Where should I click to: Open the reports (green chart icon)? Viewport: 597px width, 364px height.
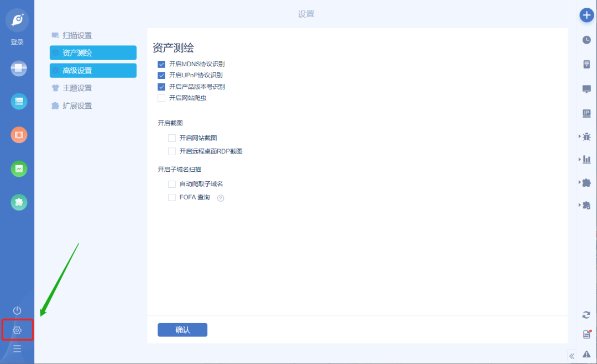(x=19, y=169)
